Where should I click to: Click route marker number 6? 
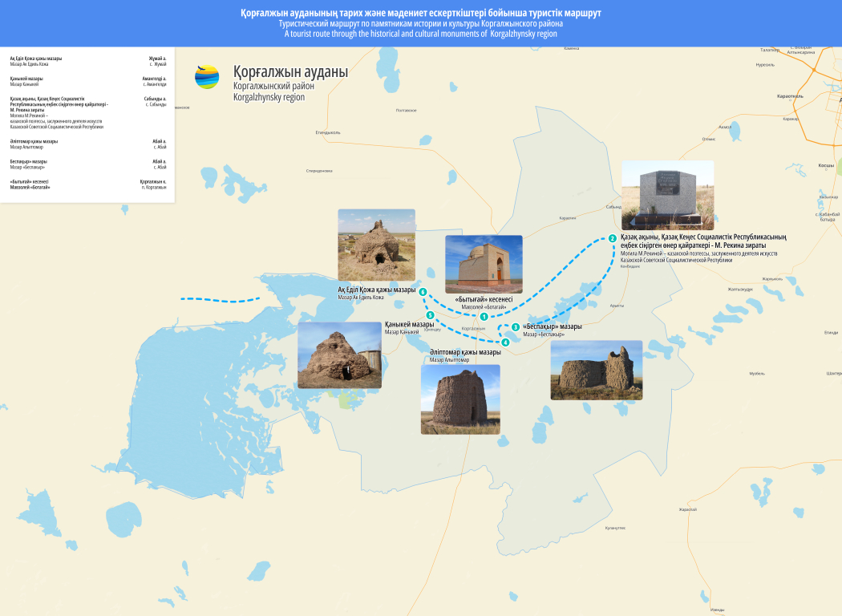[423, 292]
